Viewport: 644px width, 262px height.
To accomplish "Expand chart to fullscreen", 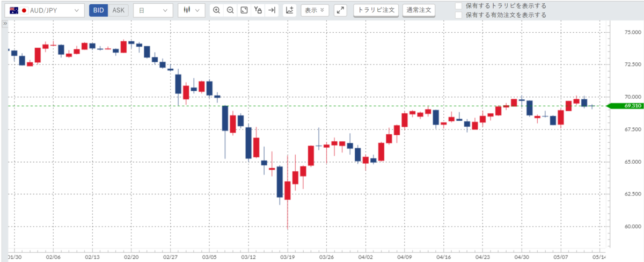I will pyautogui.click(x=340, y=10).
